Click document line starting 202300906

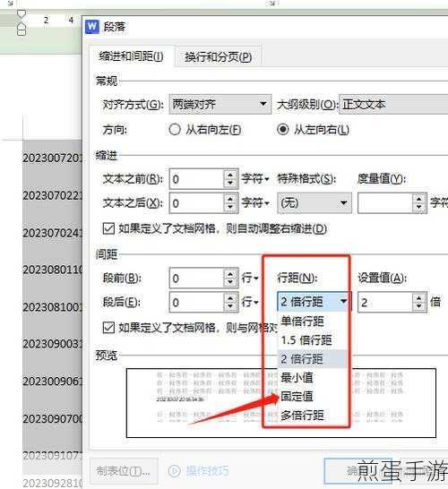52,382
